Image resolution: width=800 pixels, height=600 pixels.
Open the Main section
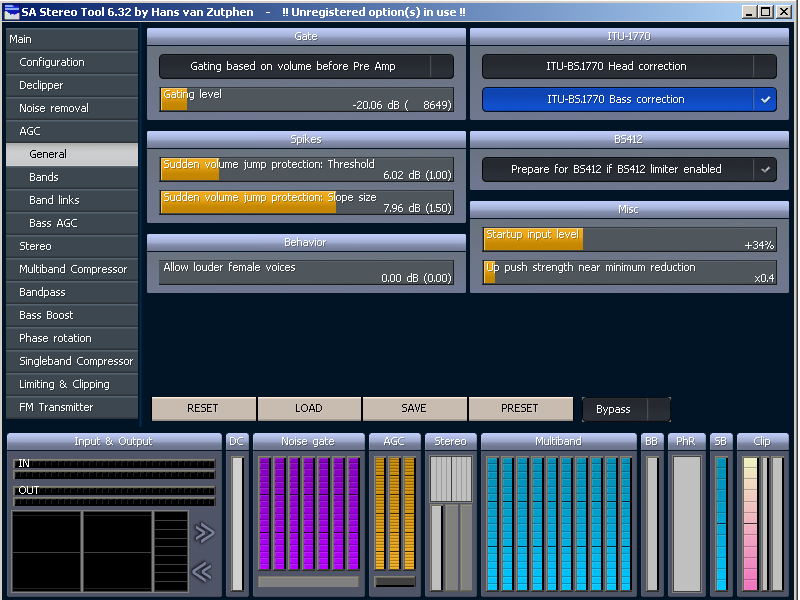pyautogui.click(x=72, y=39)
